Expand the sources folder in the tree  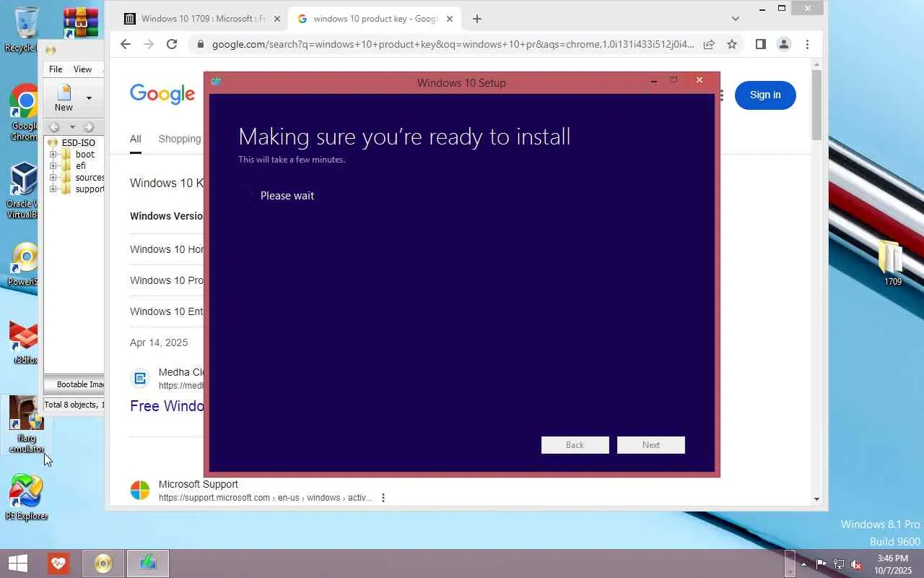(x=53, y=178)
